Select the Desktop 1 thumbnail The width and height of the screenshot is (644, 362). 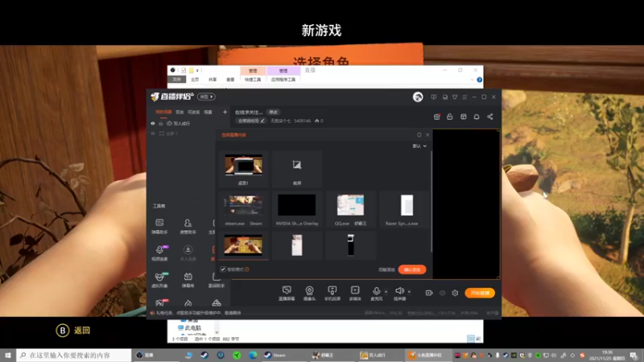(244, 169)
